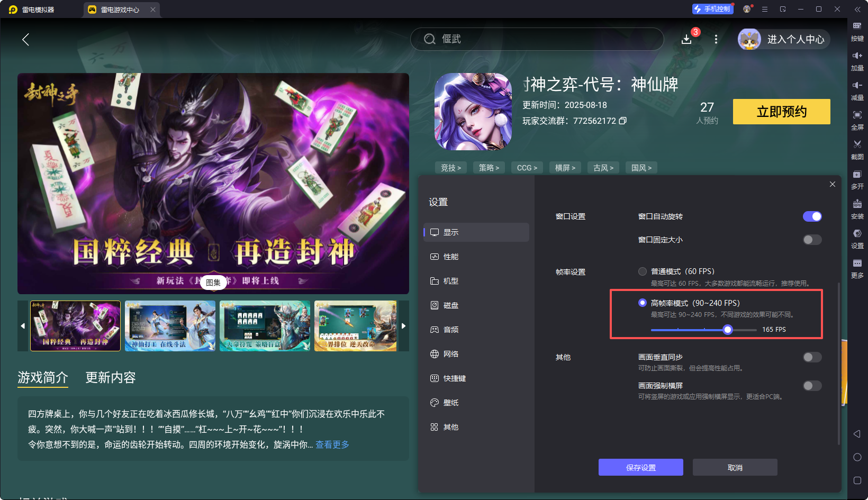Click the 取消 button
Image resolution: width=868 pixels, height=500 pixels.
coord(735,467)
